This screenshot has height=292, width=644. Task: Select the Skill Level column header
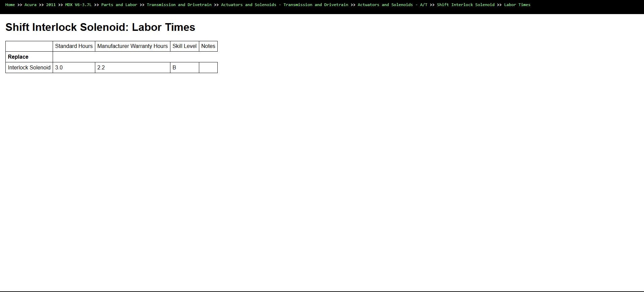(x=184, y=46)
